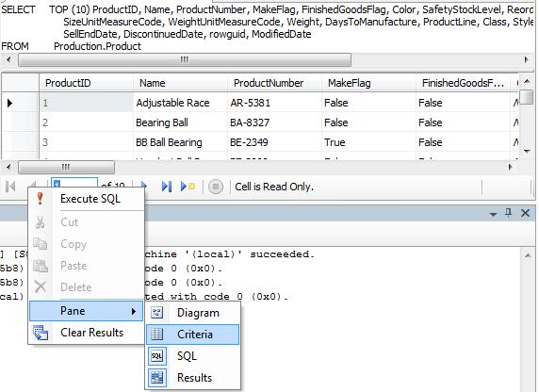Image resolution: width=539 pixels, height=392 pixels.
Task: Click the red exclamation Execute SQL icon
Action: click(x=41, y=199)
